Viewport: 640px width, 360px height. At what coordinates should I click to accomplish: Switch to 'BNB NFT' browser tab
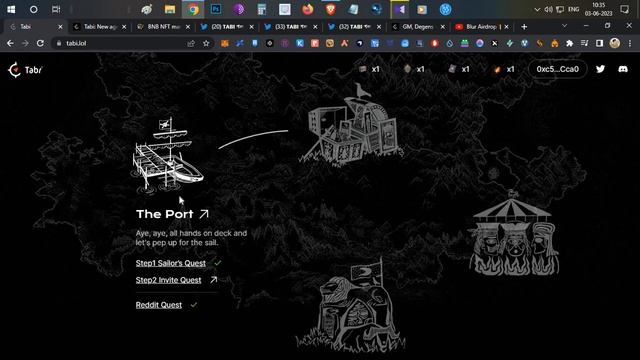(163, 27)
